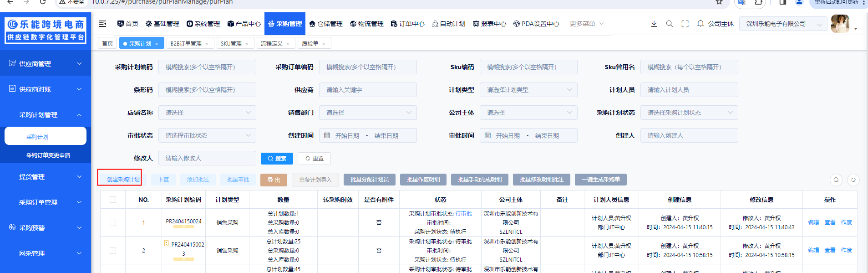The image size is (868, 273).
Task: Check the row 1 PR2404150024 checkbox
Action: 113,223
